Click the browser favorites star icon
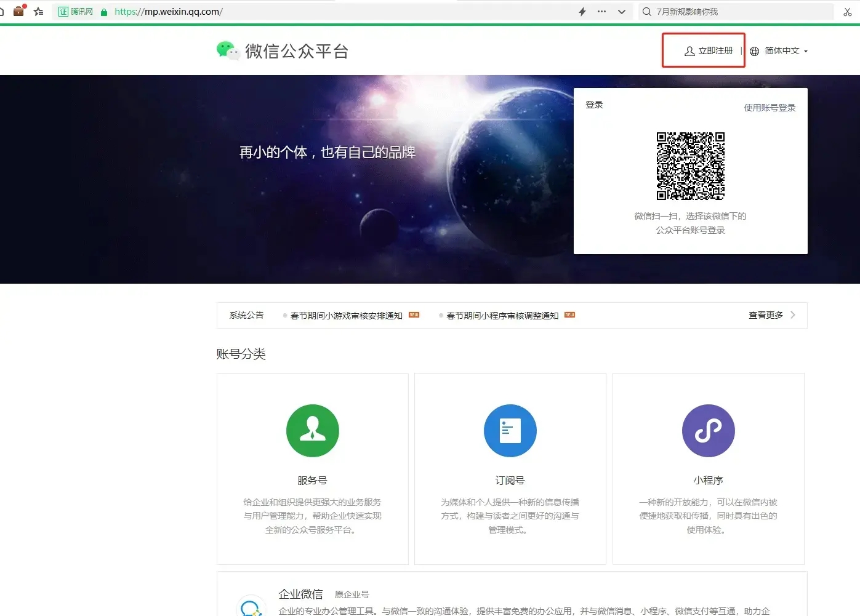The height and width of the screenshot is (616, 860). (x=39, y=11)
